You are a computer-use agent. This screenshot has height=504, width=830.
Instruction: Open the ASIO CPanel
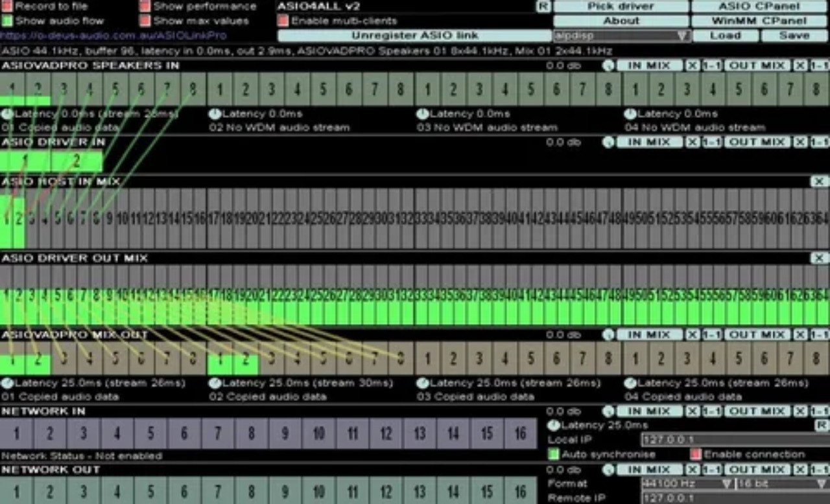[760, 6]
